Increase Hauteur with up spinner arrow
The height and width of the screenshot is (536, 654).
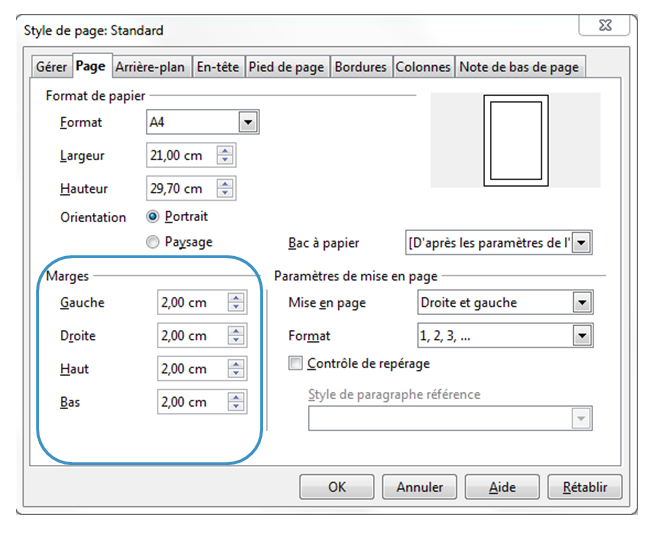pos(225,184)
